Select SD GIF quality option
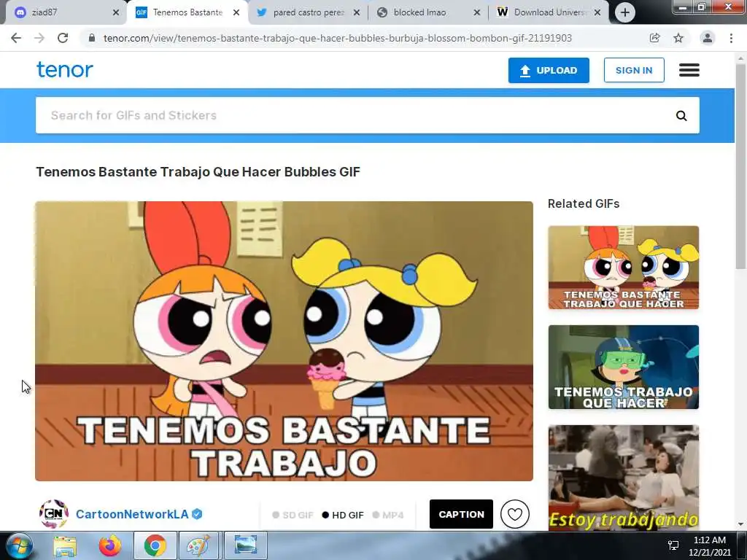 pos(293,516)
